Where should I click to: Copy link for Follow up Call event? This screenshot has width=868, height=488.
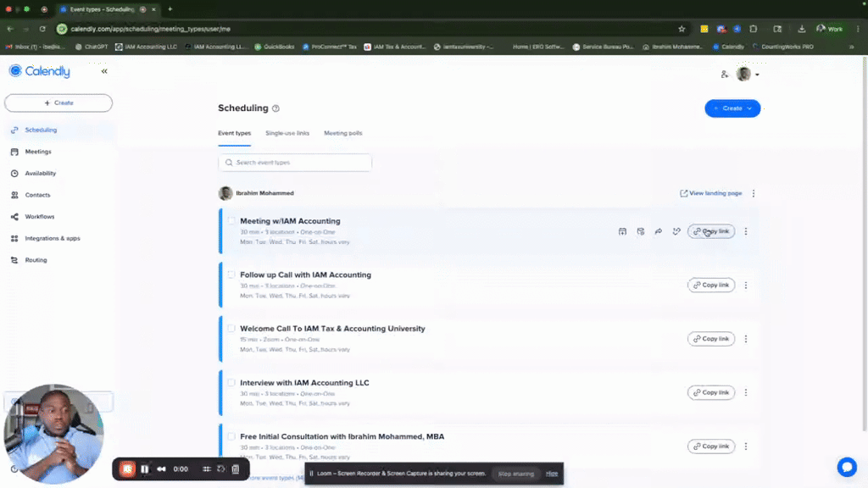(x=711, y=285)
